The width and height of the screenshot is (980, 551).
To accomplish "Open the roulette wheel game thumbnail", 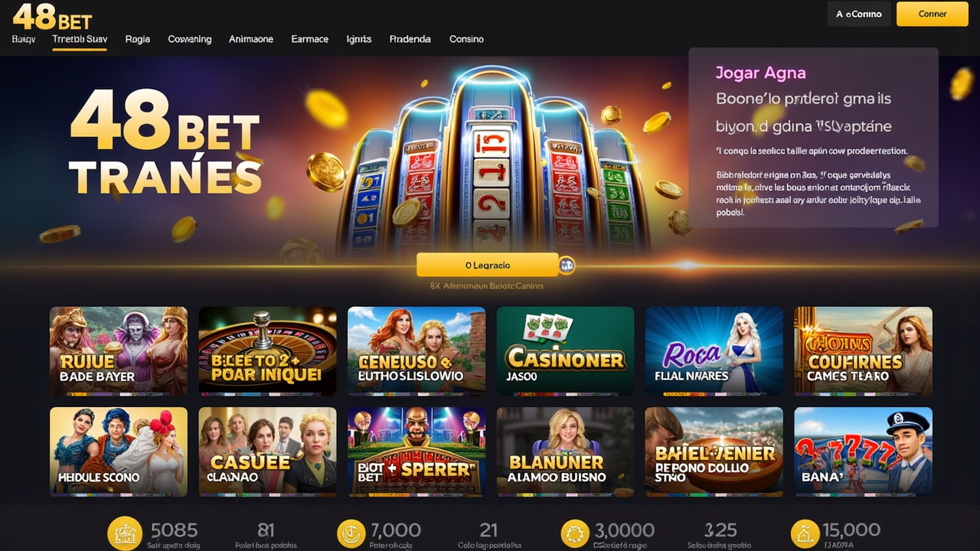I will pos(267,350).
